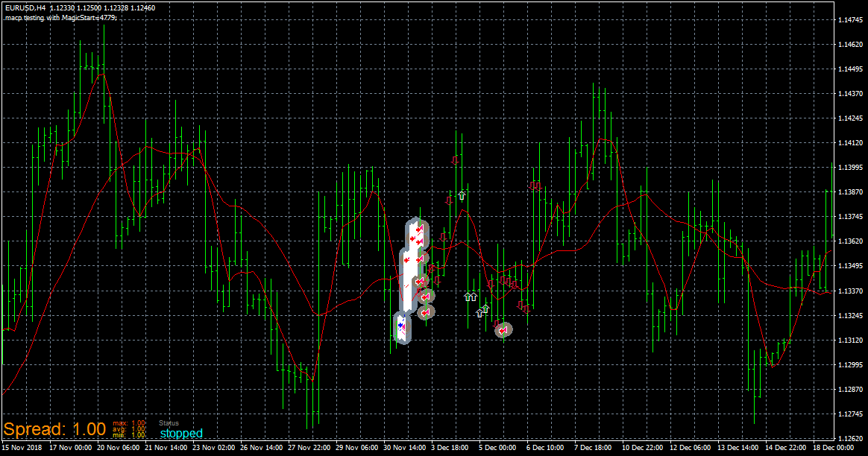Image resolution: width=868 pixels, height=456 pixels.
Task: Click price label 1.14620 on the axis
Action: click(x=850, y=44)
